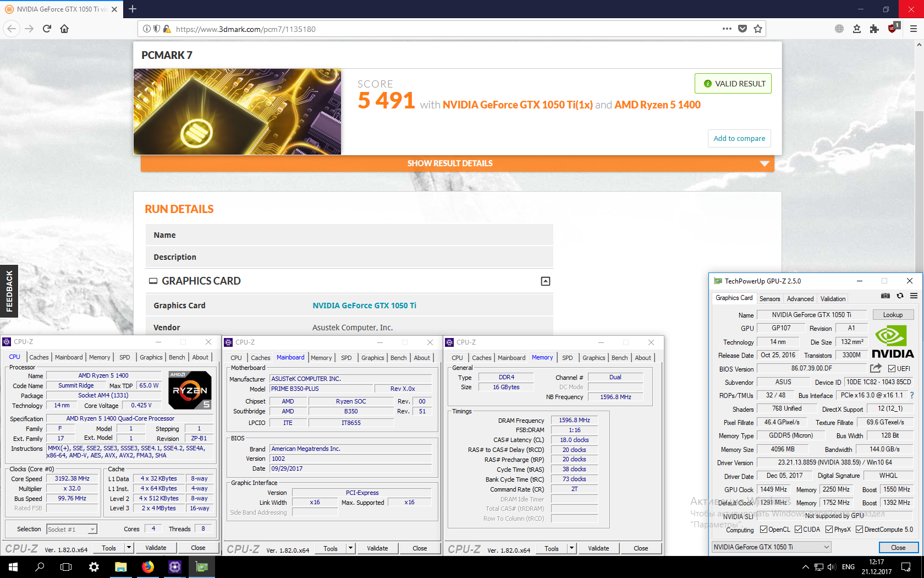Switch to Firefox on the taskbar
The height and width of the screenshot is (578, 924).
(147, 566)
